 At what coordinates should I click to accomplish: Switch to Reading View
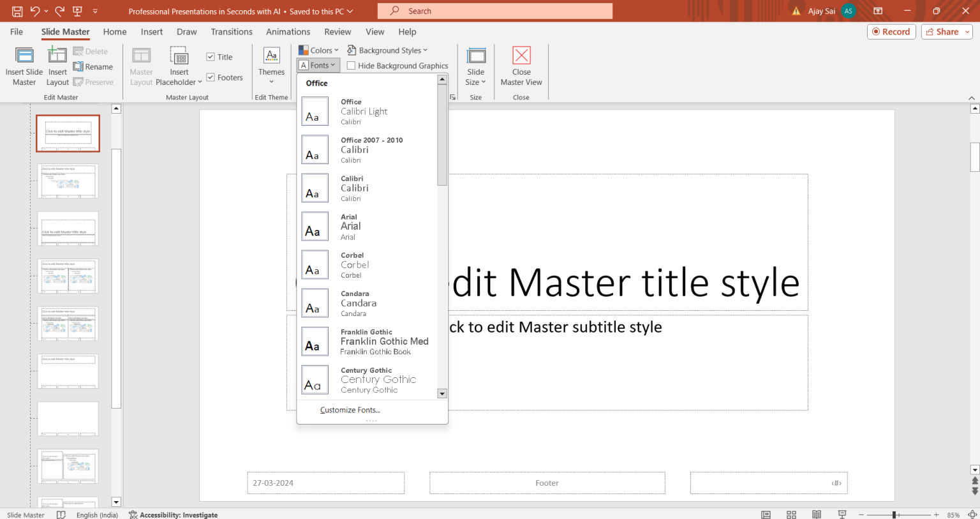pos(817,515)
